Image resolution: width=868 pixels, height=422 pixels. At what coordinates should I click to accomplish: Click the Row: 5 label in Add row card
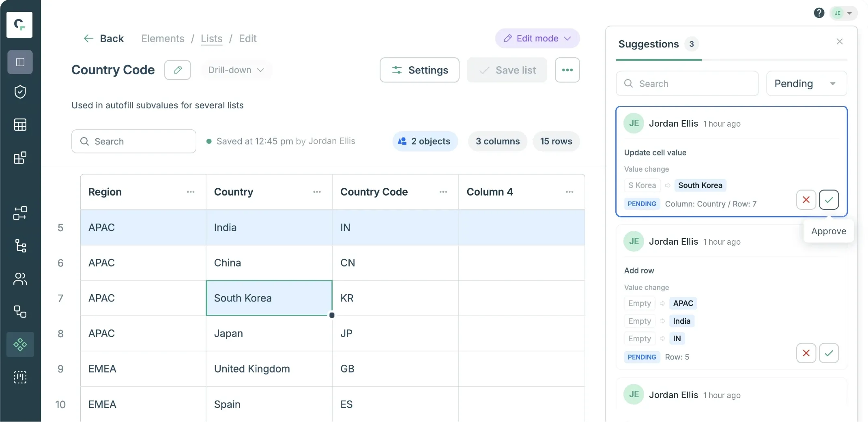tap(677, 357)
